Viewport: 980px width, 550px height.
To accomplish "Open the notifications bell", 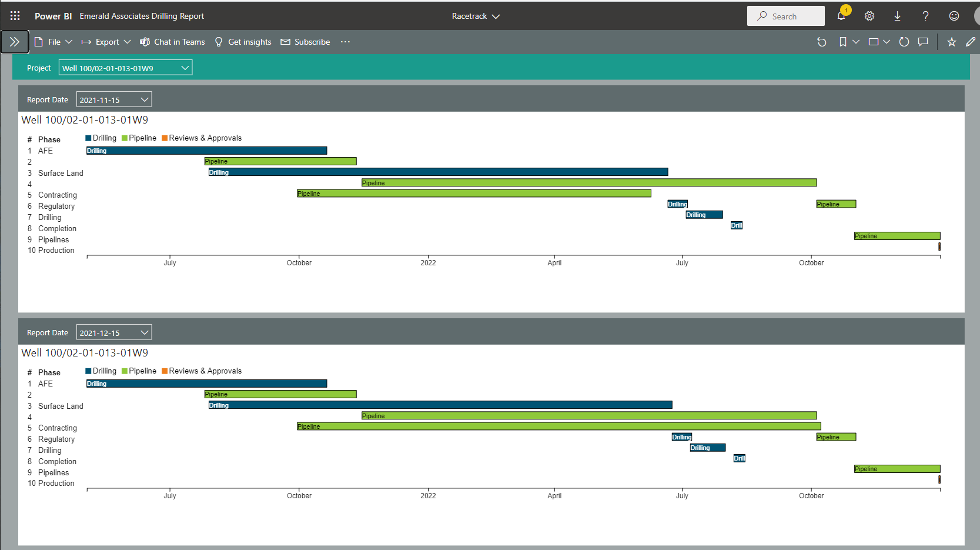I will point(841,16).
